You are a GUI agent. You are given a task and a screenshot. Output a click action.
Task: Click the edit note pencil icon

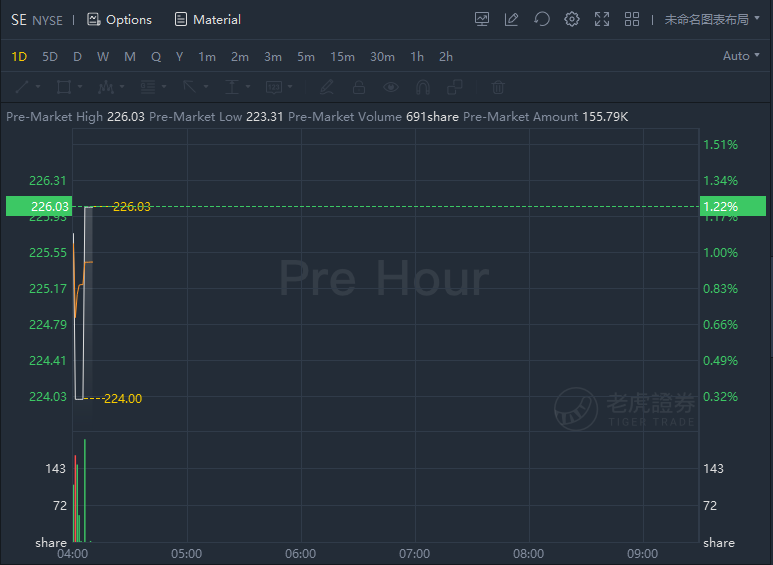pyautogui.click(x=511, y=20)
